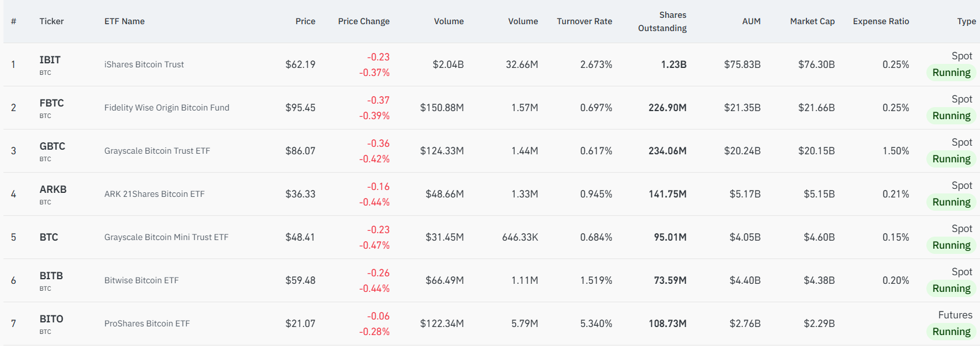Image resolution: width=980 pixels, height=346 pixels.
Task: Click the Price Change column header
Action: point(364,21)
